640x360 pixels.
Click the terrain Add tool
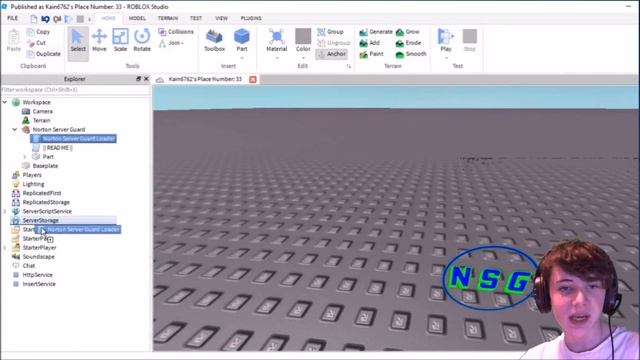[x=370, y=42]
